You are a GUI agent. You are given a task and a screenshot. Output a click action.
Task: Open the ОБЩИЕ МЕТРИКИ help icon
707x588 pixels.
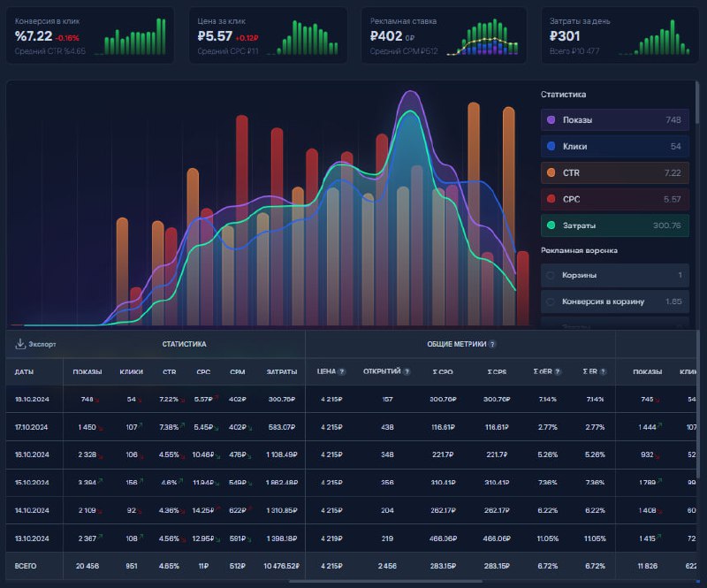[492, 344]
